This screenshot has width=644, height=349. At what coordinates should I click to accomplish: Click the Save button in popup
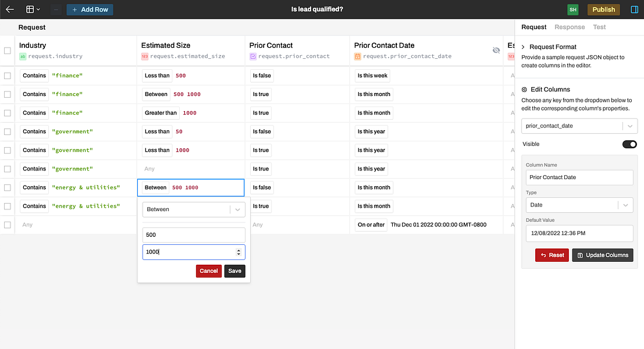234,271
